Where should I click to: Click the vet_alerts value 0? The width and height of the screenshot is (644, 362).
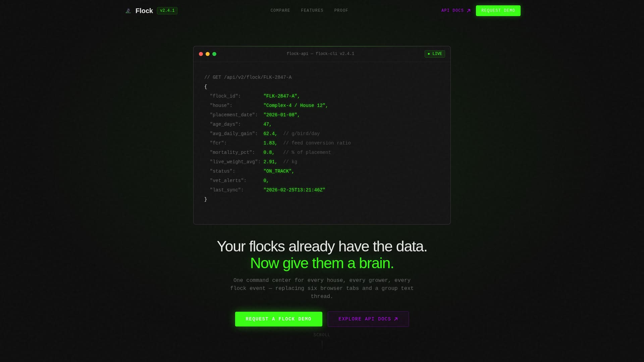tap(266, 181)
